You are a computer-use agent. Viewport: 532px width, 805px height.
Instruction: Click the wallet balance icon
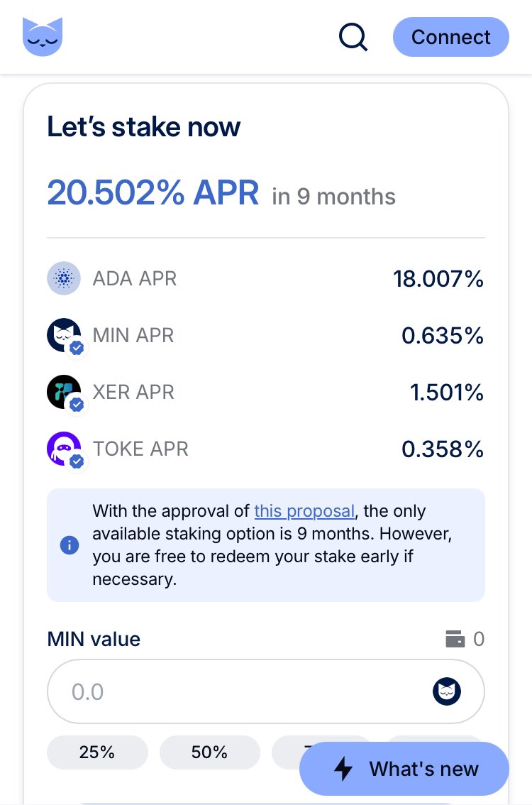(455, 639)
